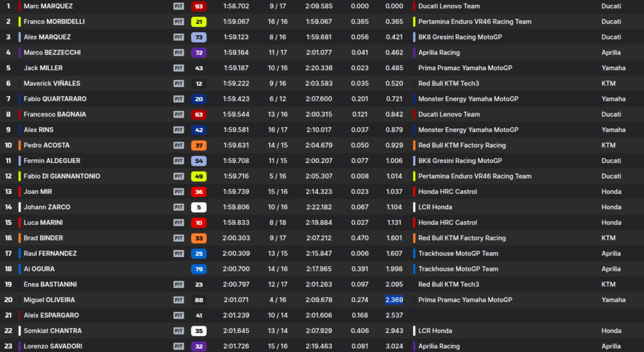Click last lap time 1:59.067
Screen dimensions: 644x352
coord(319,21)
